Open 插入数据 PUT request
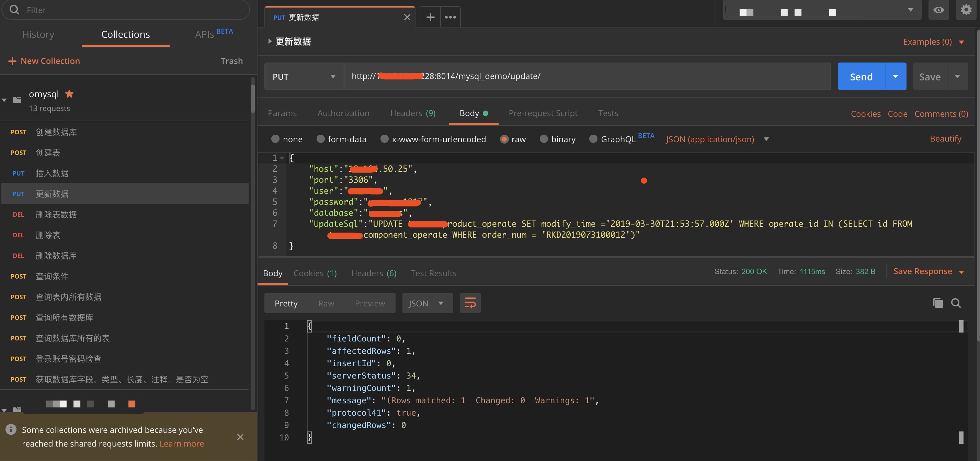This screenshot has height=461, width=980. 125,173
